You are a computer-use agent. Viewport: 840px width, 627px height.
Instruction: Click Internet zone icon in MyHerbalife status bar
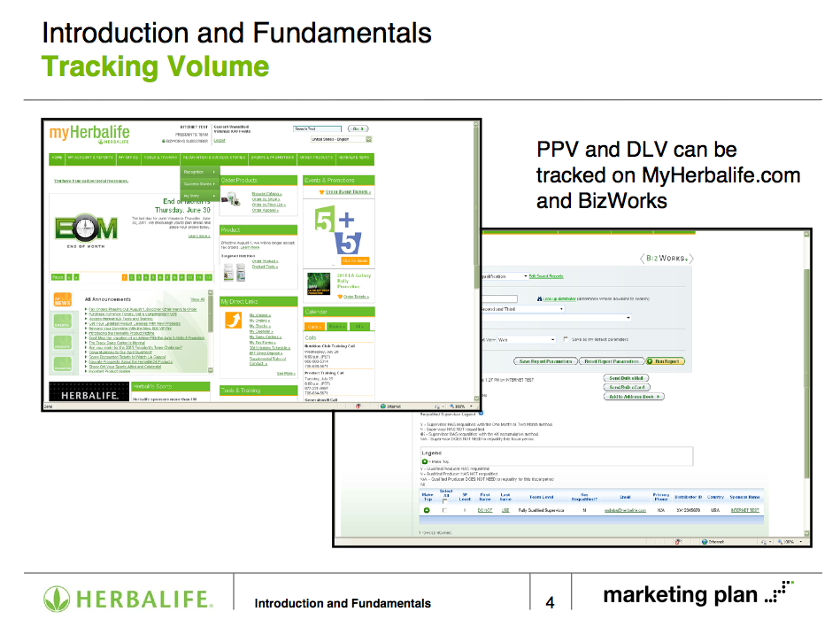[x=383, y=406]
